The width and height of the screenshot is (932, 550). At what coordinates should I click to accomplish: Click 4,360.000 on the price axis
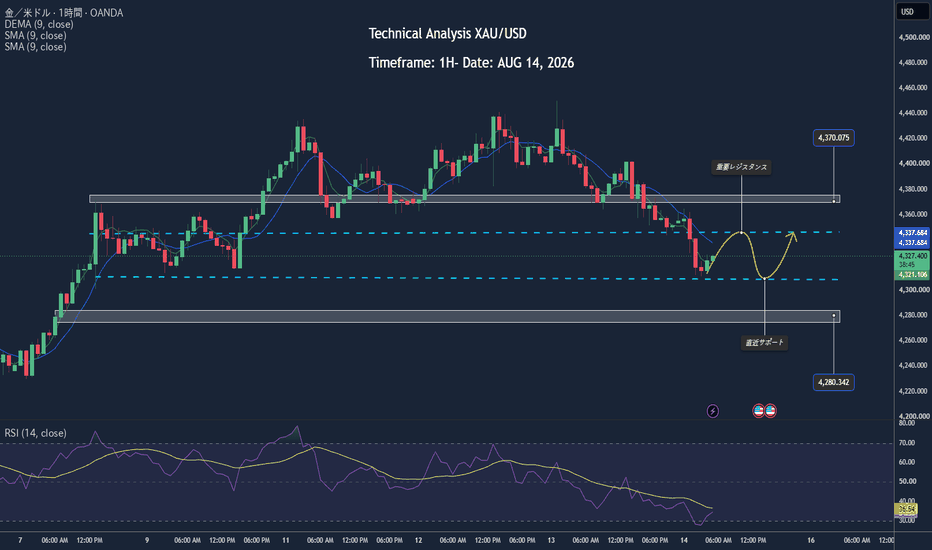pos(914,214)
